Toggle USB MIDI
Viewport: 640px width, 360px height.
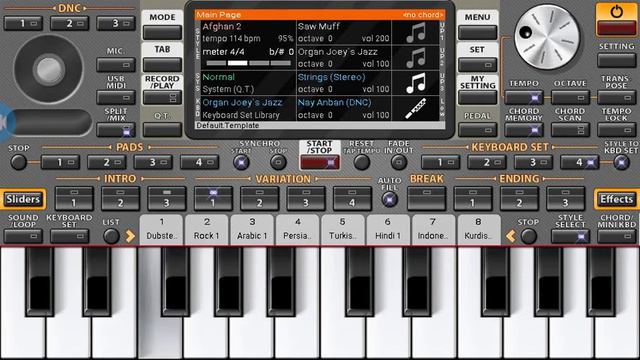[x=116, y=98]
